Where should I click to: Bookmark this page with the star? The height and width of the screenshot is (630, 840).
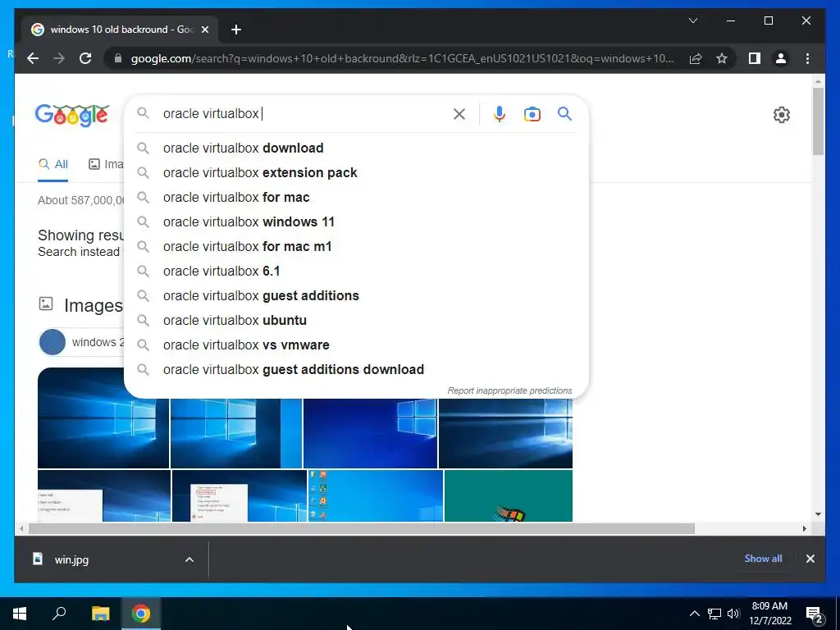point(722,58)
